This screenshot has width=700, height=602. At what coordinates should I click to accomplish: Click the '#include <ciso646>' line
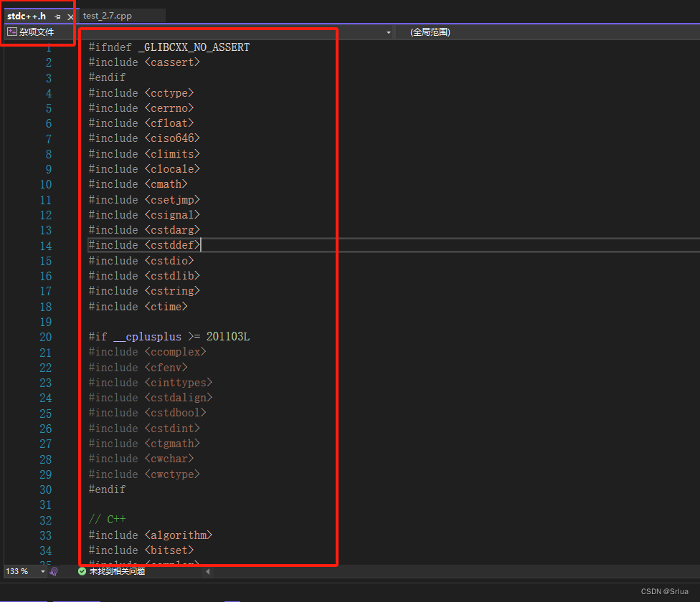(144, 138)
